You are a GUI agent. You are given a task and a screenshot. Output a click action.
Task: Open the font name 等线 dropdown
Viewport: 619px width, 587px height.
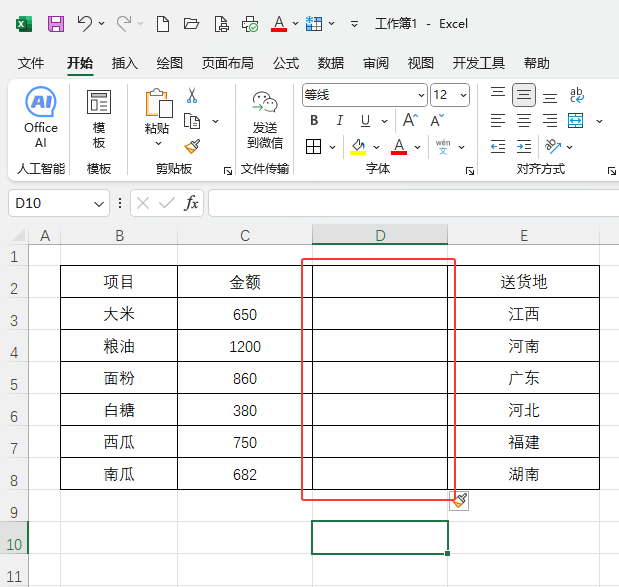tap(421, 95)
